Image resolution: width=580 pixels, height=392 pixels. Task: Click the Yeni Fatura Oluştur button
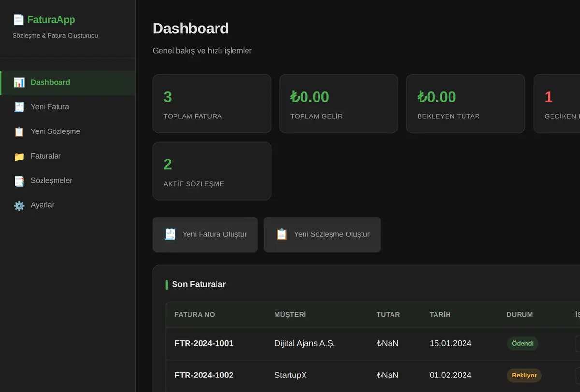[205, 234]
